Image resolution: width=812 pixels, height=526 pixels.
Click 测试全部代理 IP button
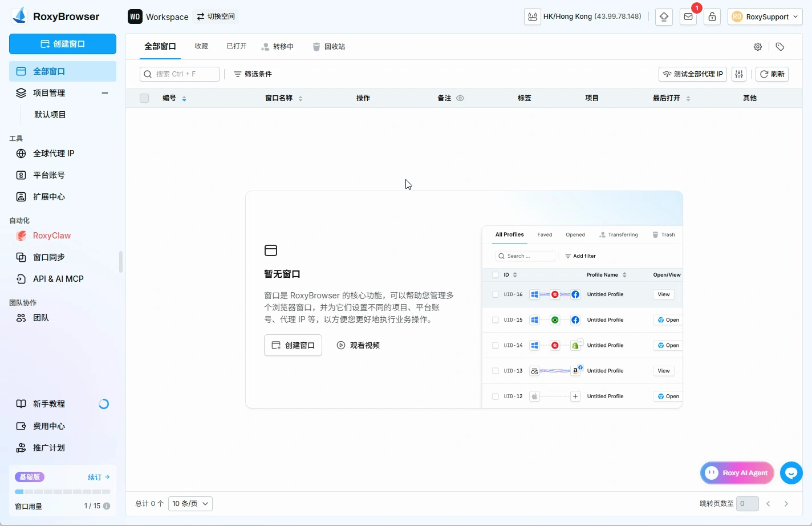point(693,74)
